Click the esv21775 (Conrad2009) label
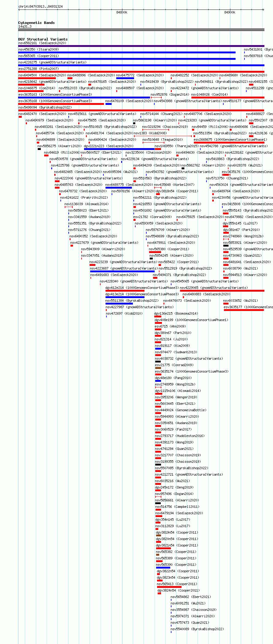 (x=174, y=365)
